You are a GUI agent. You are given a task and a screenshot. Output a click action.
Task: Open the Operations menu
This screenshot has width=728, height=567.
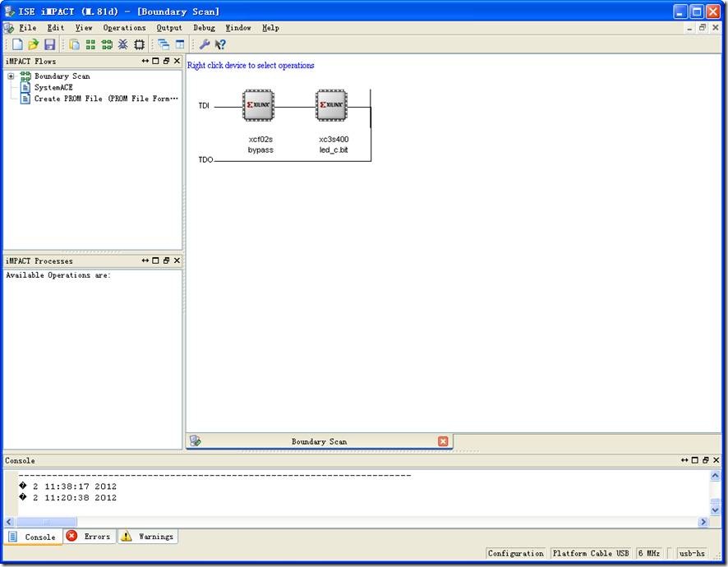point(124,28)
